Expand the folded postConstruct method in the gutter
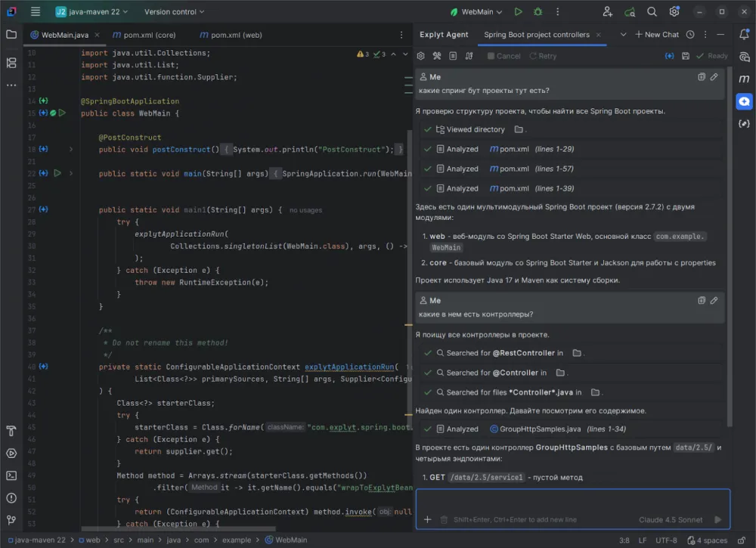This screenshot has height=548, width=756. pos(71,150)
